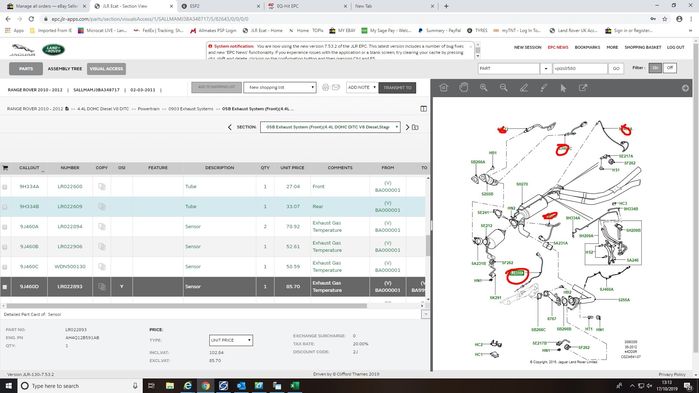Click the zoom in magnifier icon

484,88
